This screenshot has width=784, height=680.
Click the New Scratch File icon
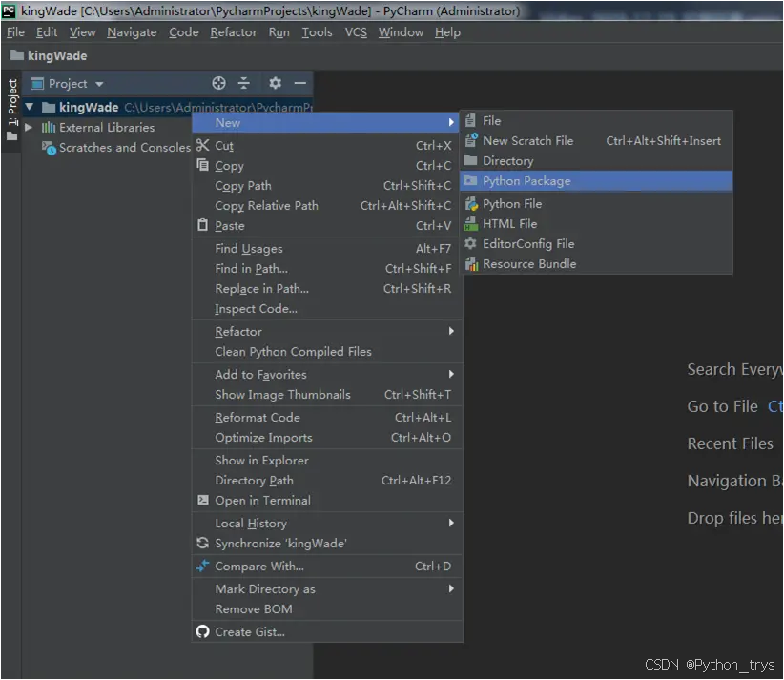click(x=470, y=140)
